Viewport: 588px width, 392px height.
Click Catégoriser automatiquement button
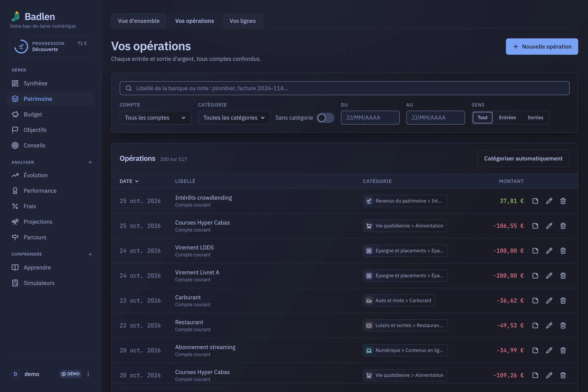[523, 158]
